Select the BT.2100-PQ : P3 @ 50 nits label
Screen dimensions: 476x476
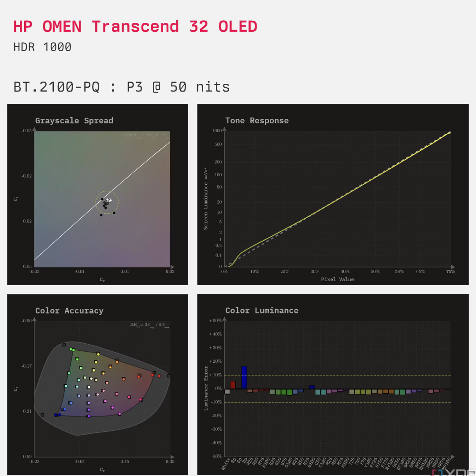point(122,87)
